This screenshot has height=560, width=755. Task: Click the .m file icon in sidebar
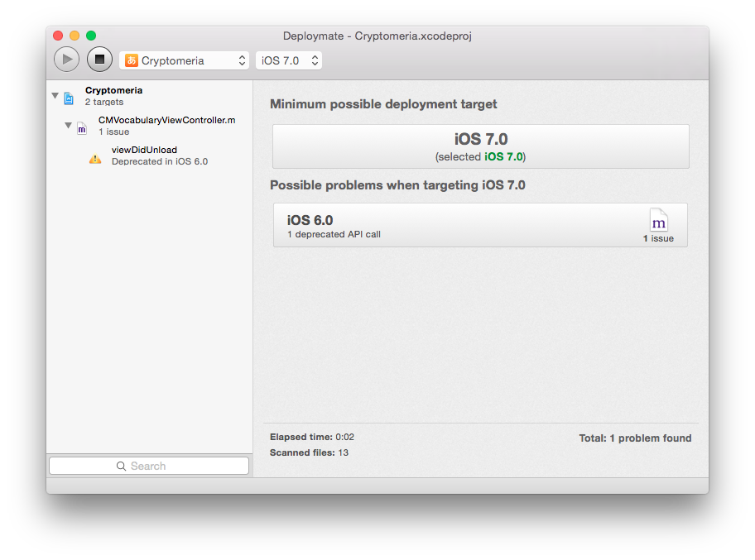click(x=82, y=128)
